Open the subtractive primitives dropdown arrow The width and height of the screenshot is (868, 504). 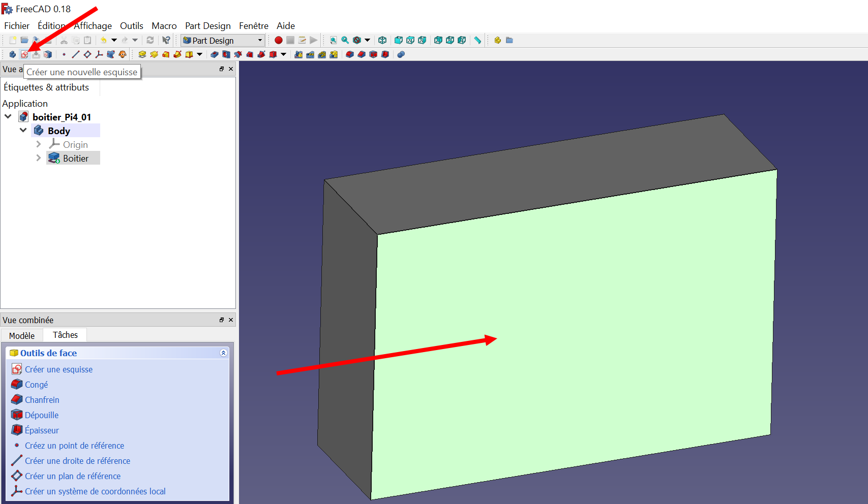[284, 54]
